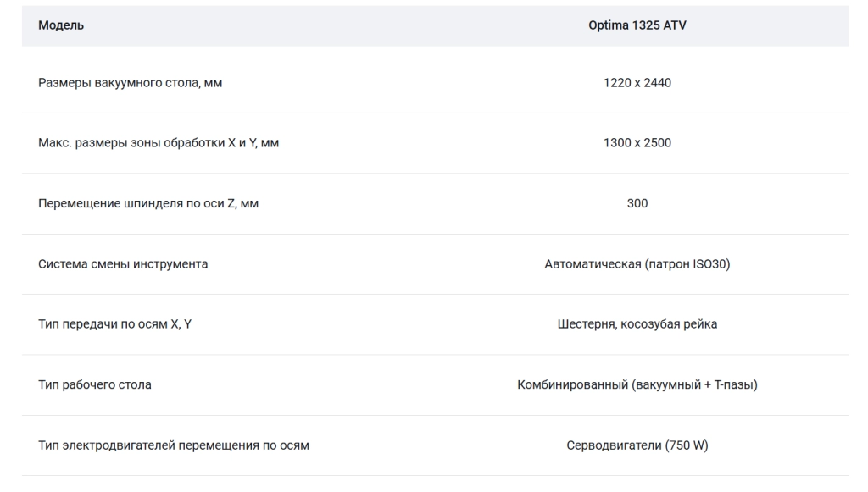Click 'Комбинированный (вакуумный + Т-пазы)' value
The height and width of the screenshot is (492, 868).
637,384
